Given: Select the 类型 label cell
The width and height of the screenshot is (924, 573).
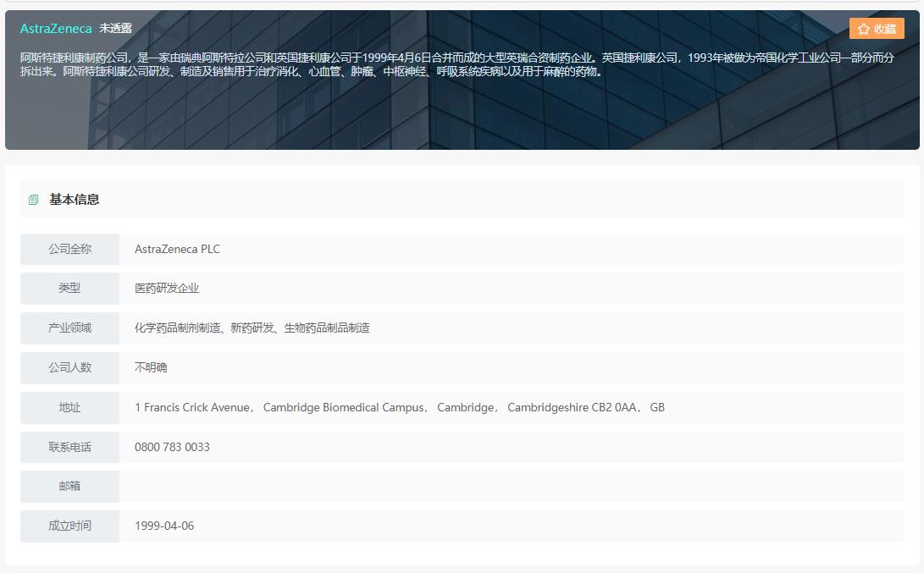Looking at the screenshot, I should click(x=69, y=288).
